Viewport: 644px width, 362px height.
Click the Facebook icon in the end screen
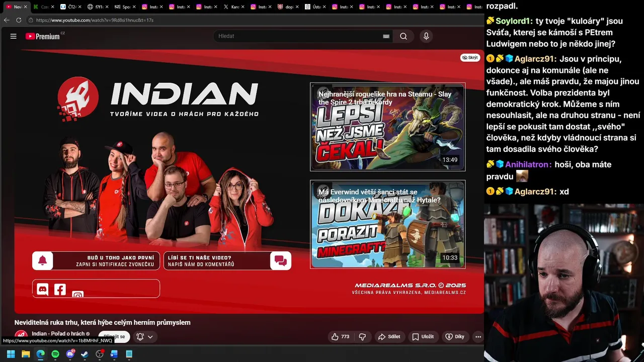click(60, 290)
